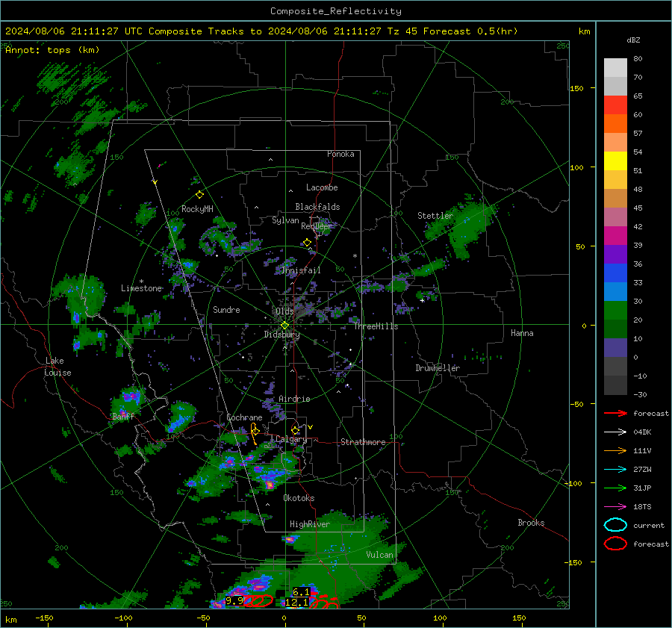672x628 pixels.
Task: Click the Innisfail map label
Action: pyautogui.click(x=301, y=270)
